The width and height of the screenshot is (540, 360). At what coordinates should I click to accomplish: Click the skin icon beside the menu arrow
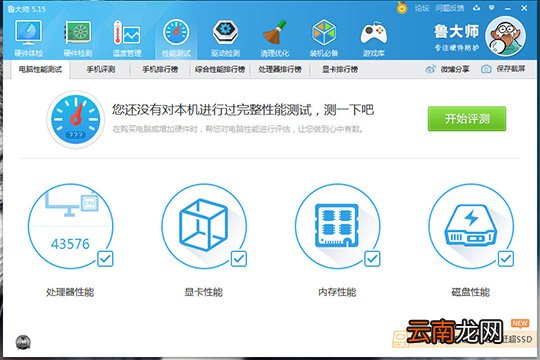tap(476, 8)
